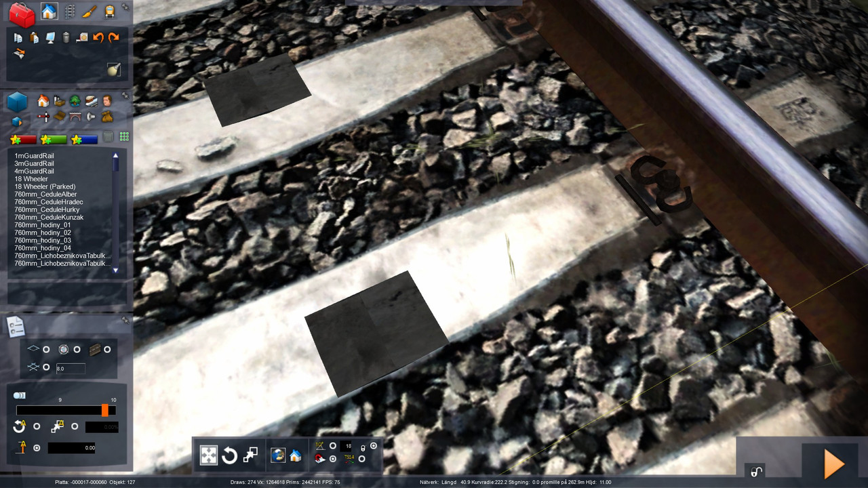
Task: Click the 8.0 value input field
Action: (71, 369)
